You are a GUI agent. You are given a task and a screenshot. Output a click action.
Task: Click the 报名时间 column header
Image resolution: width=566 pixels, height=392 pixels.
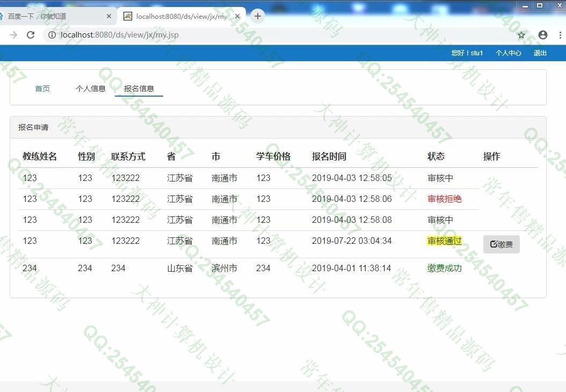pyautogui.click(x=329, y=156)
